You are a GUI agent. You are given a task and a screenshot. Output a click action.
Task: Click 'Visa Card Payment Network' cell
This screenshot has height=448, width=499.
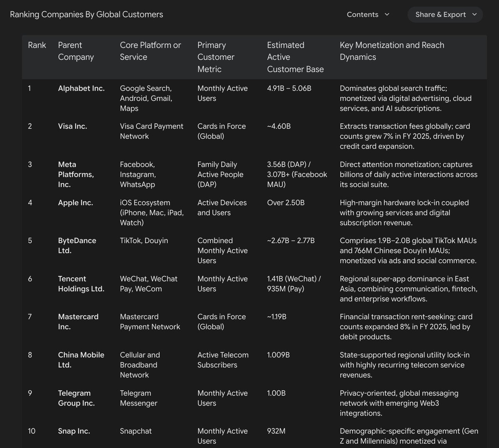tap(152, 131)
